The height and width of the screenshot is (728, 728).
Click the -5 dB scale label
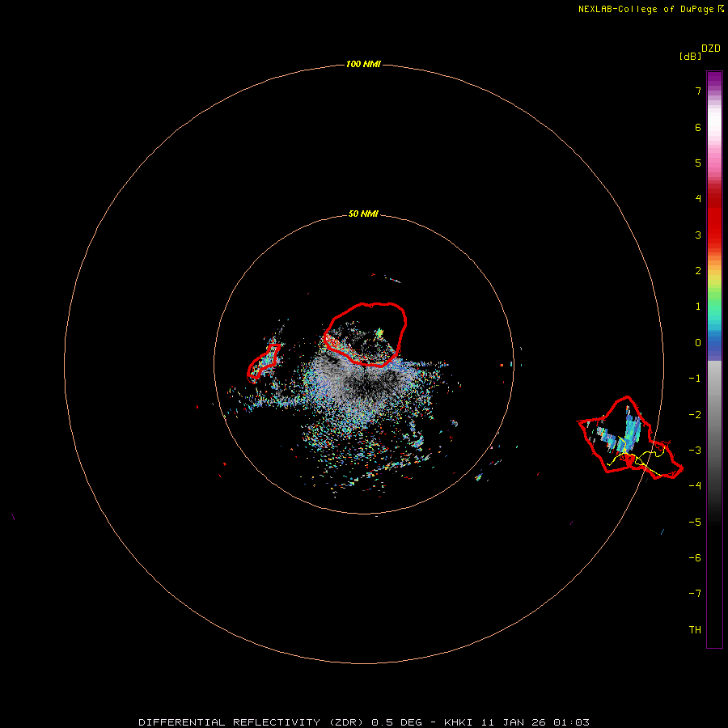[695, 523]
